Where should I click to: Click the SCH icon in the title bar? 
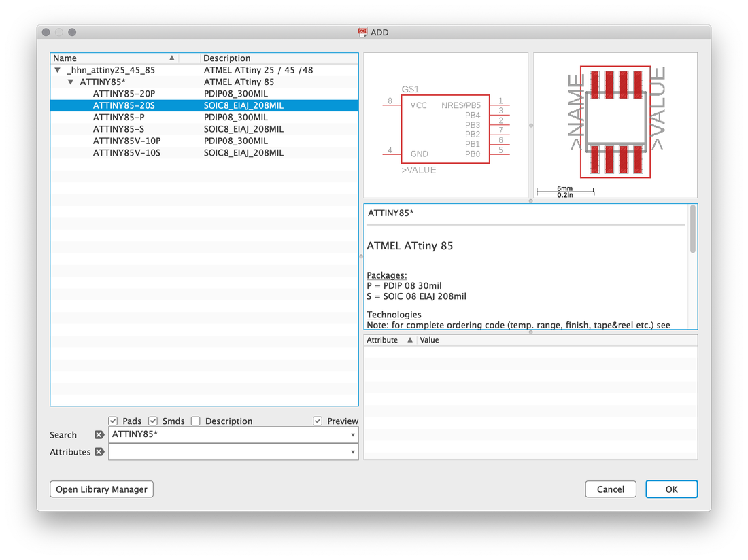click(363, 32)
